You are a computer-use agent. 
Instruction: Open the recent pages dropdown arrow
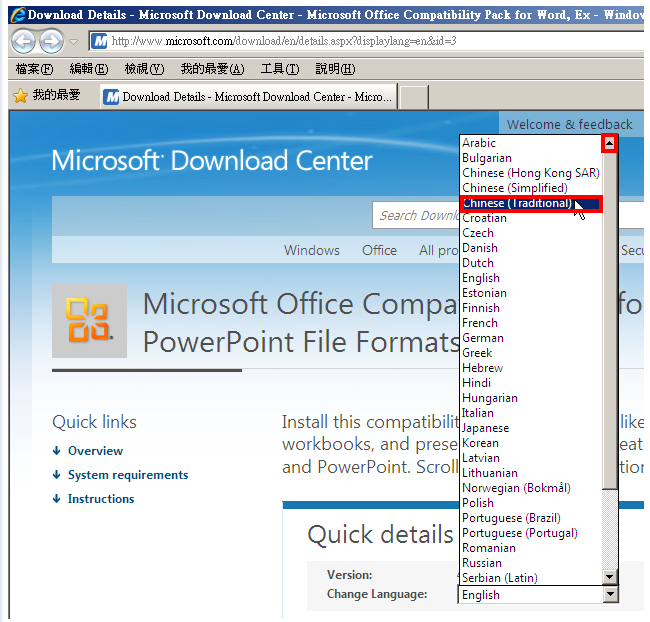coord(74,41)
